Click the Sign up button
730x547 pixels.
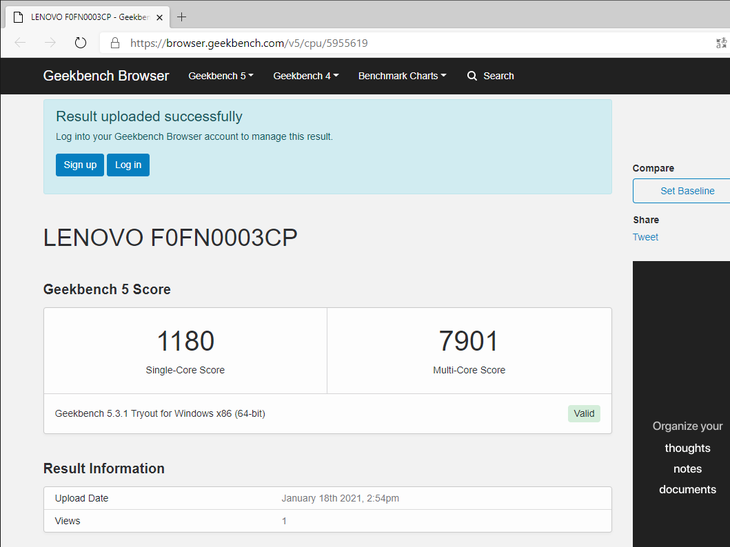click(x=80, y=165)
